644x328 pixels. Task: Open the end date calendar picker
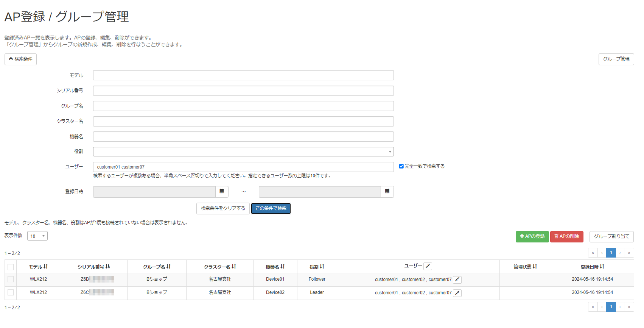(387, 192)
